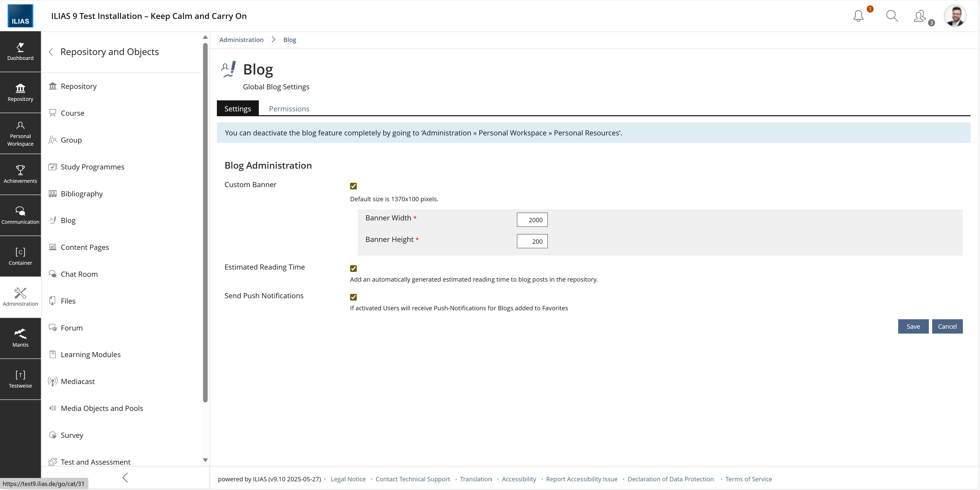Click the Banner Width input field
The image size is (980, 490).
(x=531, y=220)
